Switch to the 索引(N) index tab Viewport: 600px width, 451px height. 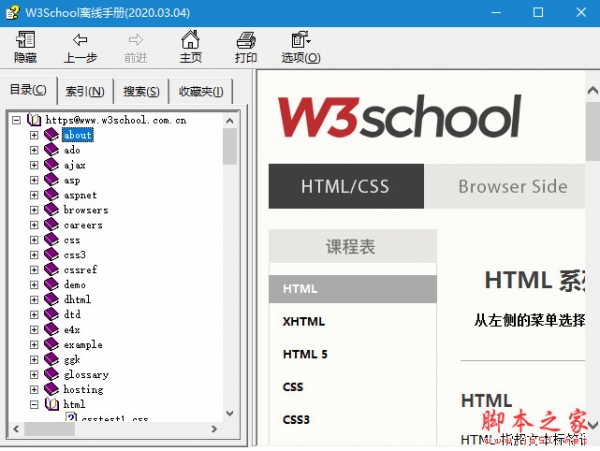pyautogui.click(x=85, y=91)
